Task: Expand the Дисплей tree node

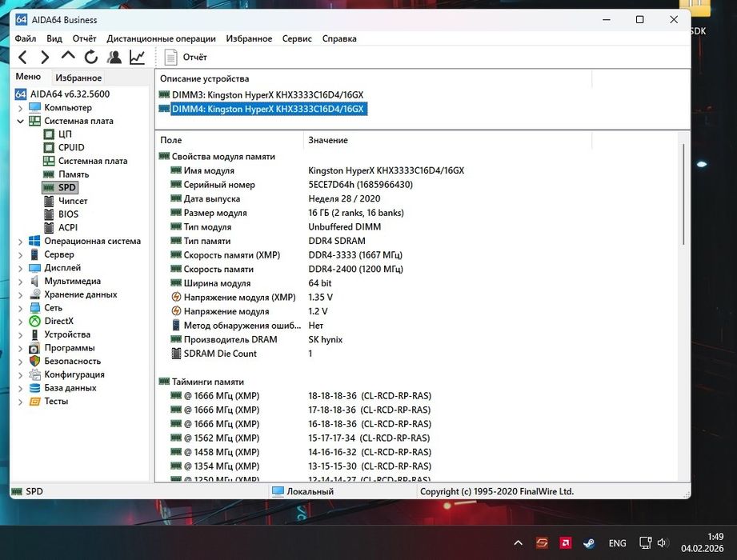Action: pyautogui.click(x=20, y=268)
